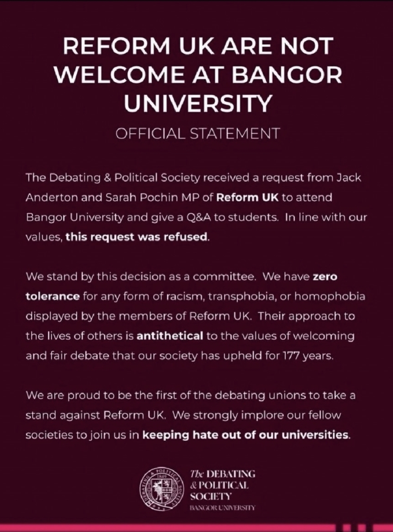The height and width of the screenshot is (532, 393).
Task: Select the small "Bangor University" text under the wordmark
Action: (222, 508)
